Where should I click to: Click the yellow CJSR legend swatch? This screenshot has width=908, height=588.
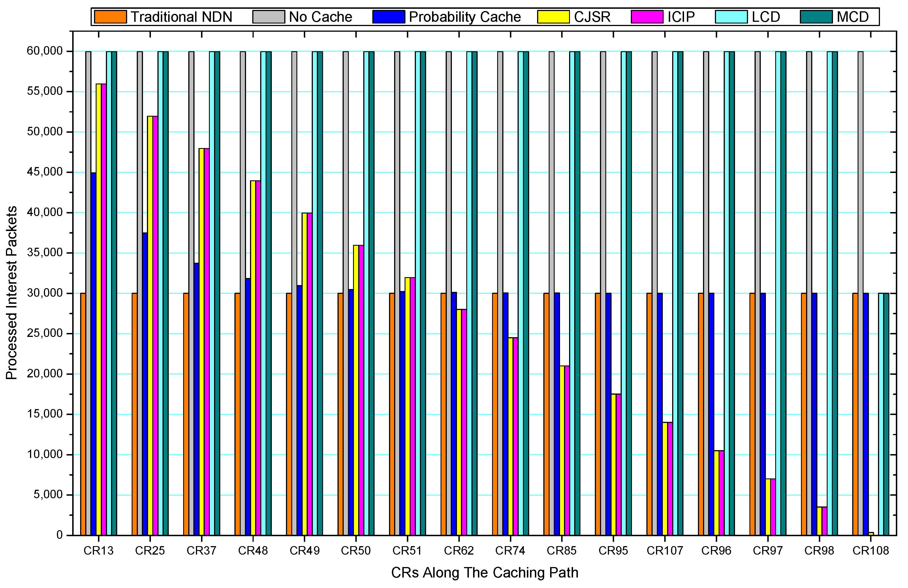click(x=553, y=17)
